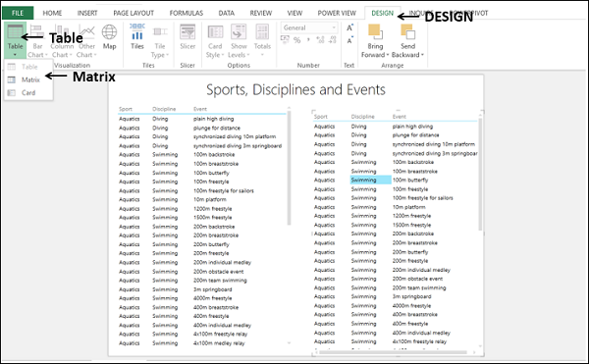The height and width of the screenshot is (364, 589).
Task: Click the percent format icon
Action: click(297, 40)
